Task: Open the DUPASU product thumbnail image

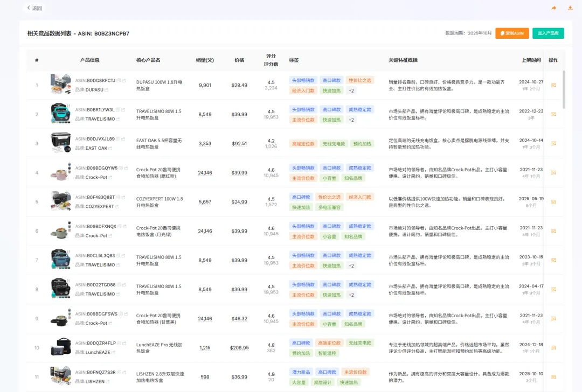Action: coord(60,85)
